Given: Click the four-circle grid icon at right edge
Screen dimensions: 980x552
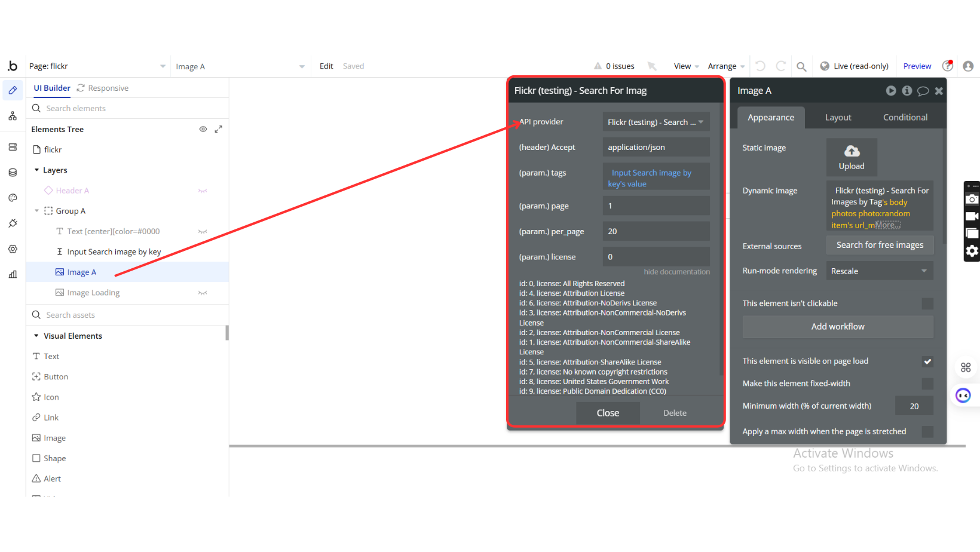Looking at the screenshot, I should click(x=966, y=367).
